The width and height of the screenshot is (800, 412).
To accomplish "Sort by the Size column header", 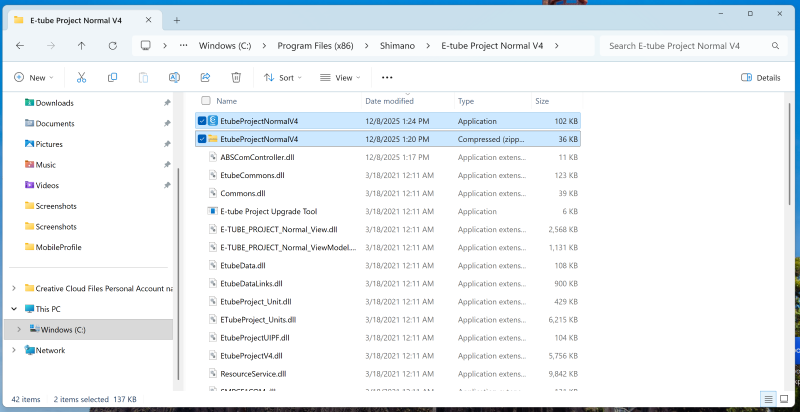I will tap(542, 101).
